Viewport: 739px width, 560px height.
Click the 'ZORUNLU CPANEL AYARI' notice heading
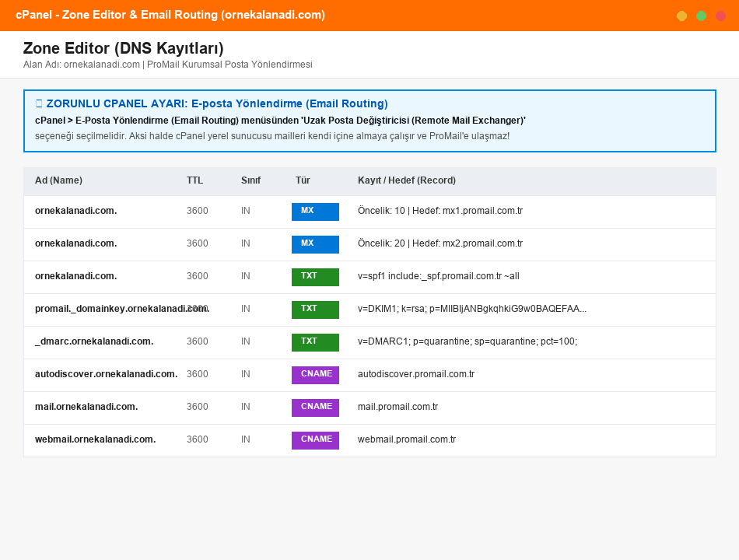click(x=212, y=103)
